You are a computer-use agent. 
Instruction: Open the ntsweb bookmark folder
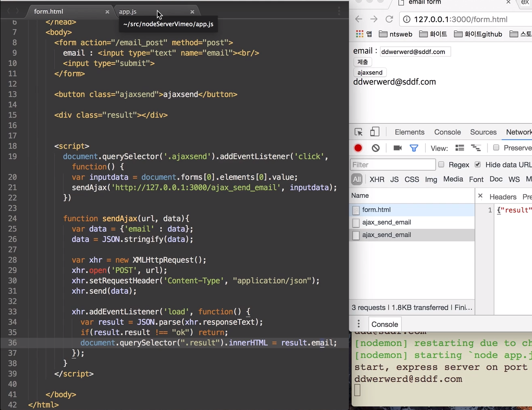click(396, 34)
